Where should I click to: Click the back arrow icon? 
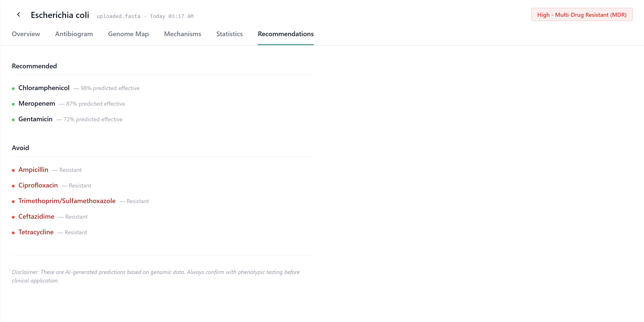click(x=18, y=15)
